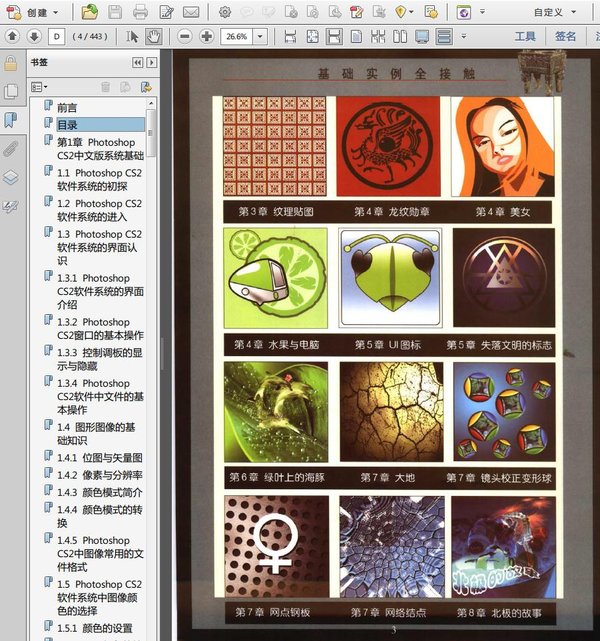Viewport: 600px width, 641px height.
Task: Toggle the bookmarks panel sidebar icon
Action: [x=10, y=120]
